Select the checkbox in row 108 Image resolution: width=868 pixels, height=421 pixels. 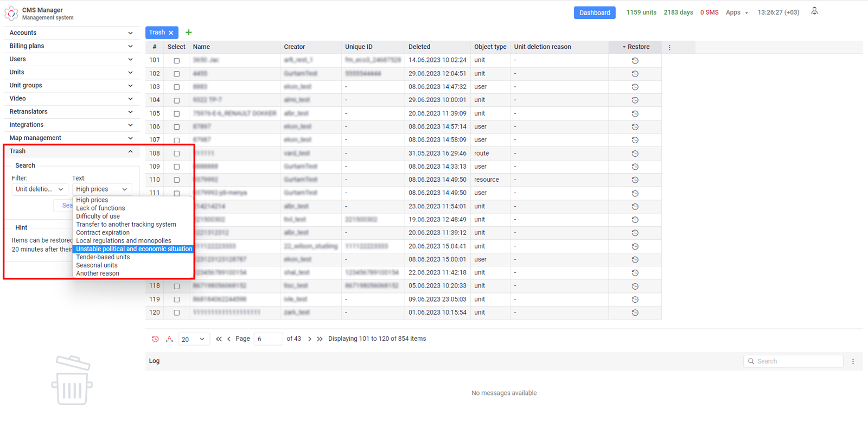[176, 154]
